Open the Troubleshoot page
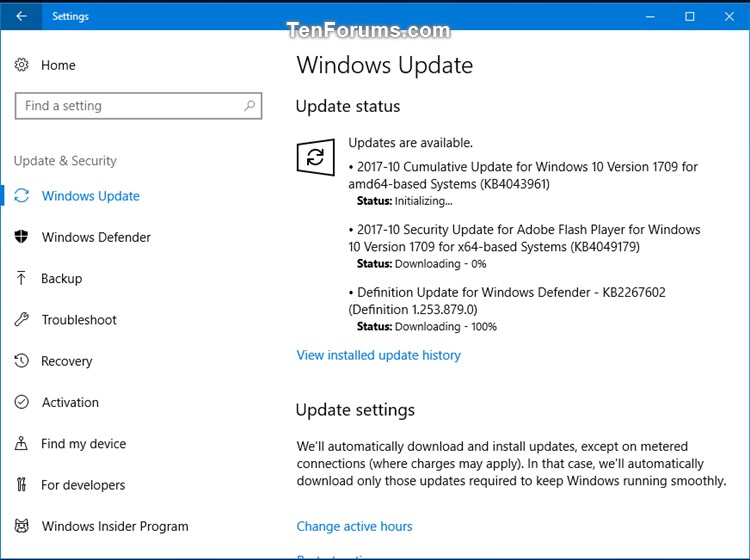Screen dimensions: 750x560 pos(79,319)
